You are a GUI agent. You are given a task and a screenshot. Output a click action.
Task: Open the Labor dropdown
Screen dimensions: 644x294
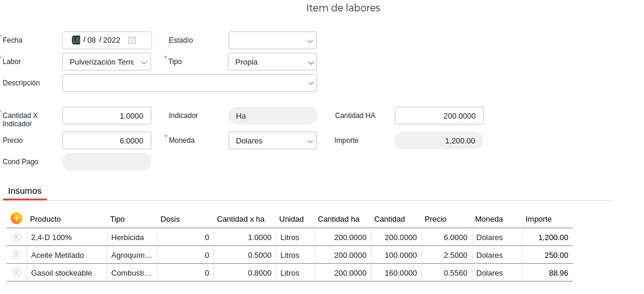pos(144,62)
